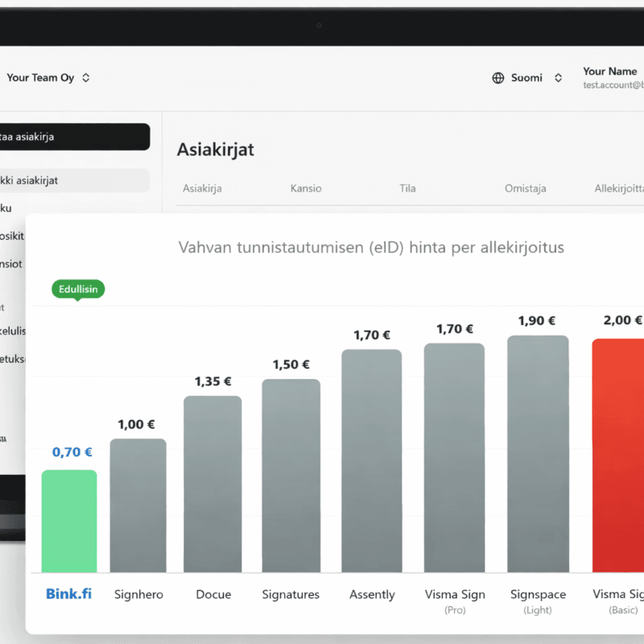The height and width of the screenshot is (644, 644).
Task: Open the Your Name account menu
Action: (612, 77)
